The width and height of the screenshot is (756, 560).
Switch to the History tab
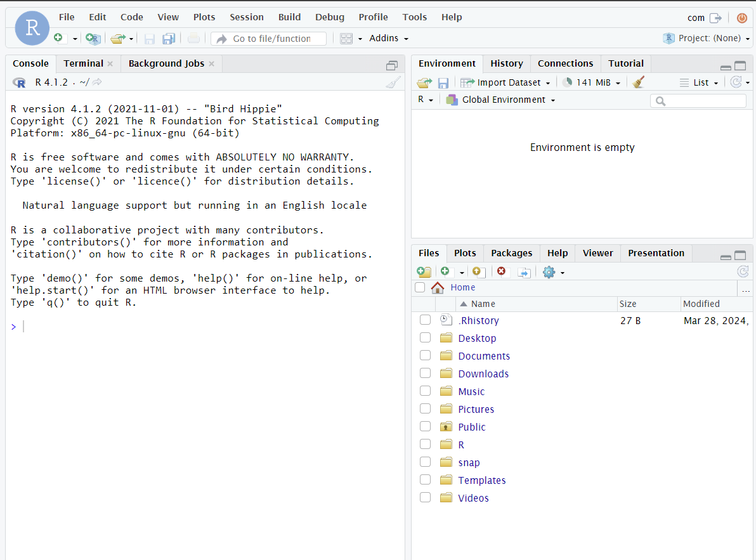[x=506, y=63]
